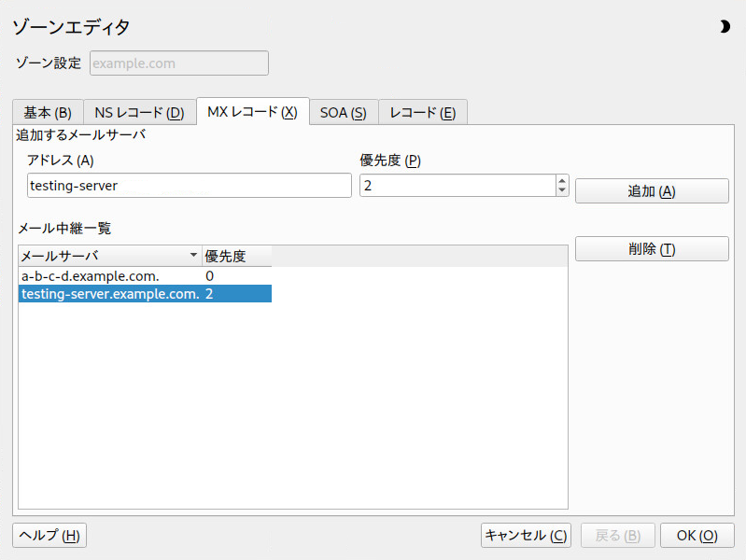Viewport: 746px width, 560px height.
Task: Open ヘルプ (H) help
Action: (49, 535)
